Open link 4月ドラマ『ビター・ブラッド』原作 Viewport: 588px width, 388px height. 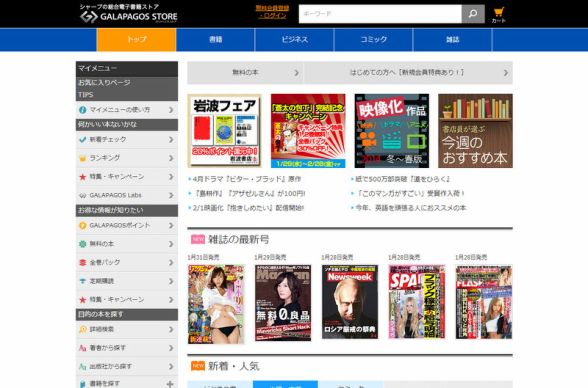[247, 179]
